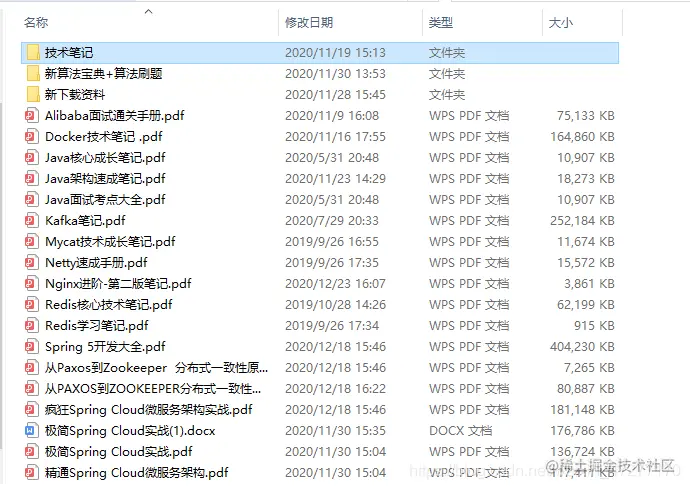Image resolution: width=690 pixels, height=489 pixels.
Task: Click the PDF icon of Redis学习笔记.pdf
Action: point(31,326)
